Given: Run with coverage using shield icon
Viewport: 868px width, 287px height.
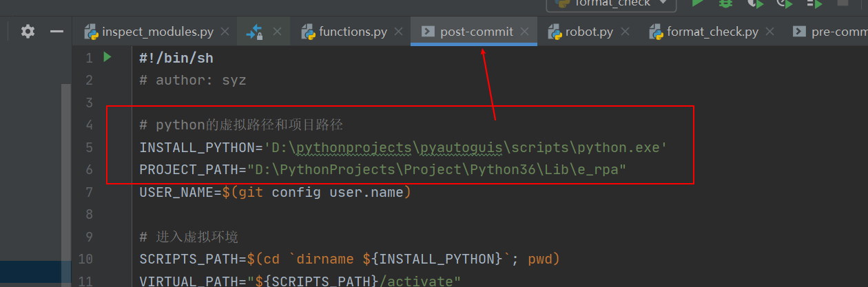Looking at the screenshot, I should point(756,3).
